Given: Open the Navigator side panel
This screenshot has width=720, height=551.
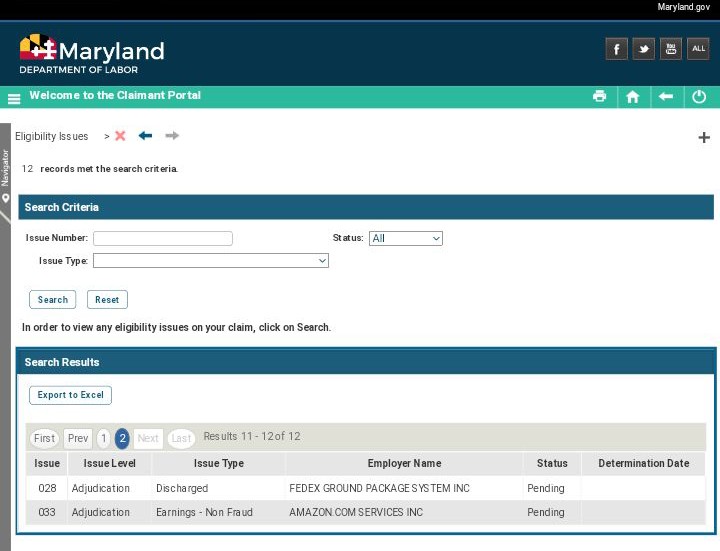Looking at the screenshot, I should [x=5, y=174].
